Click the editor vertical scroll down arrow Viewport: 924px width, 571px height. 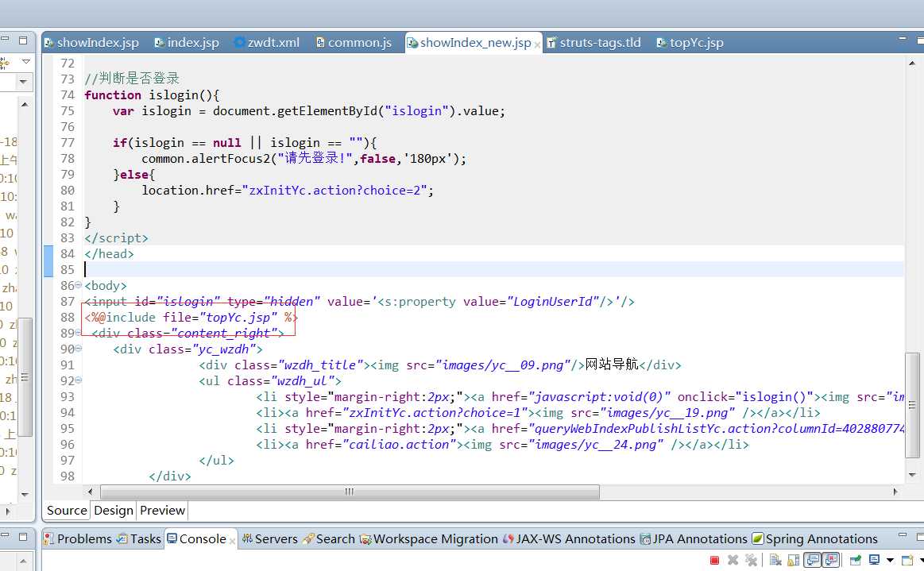(x=912, y=474)
